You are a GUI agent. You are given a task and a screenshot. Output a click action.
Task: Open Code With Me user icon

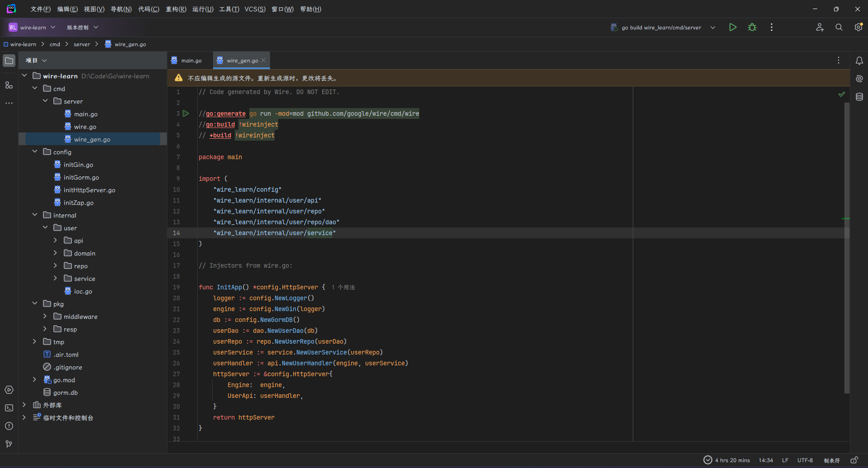click(x=820, y=27)
